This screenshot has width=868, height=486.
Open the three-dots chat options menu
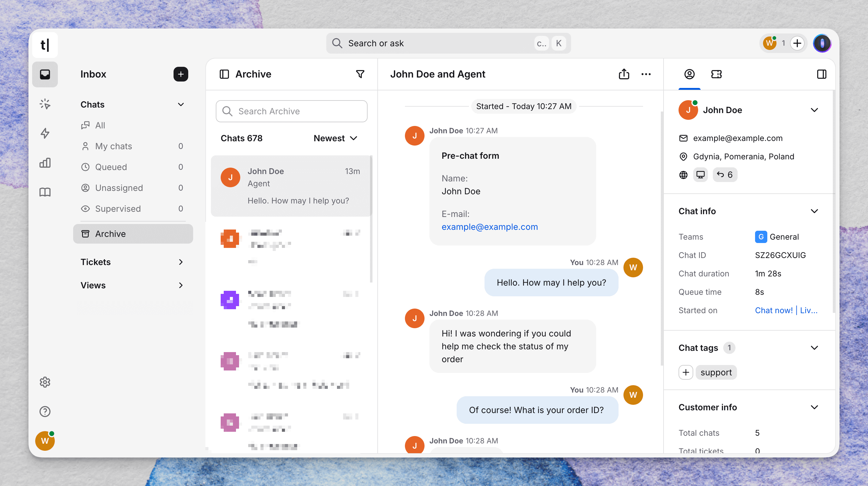(x=645, y=74)
